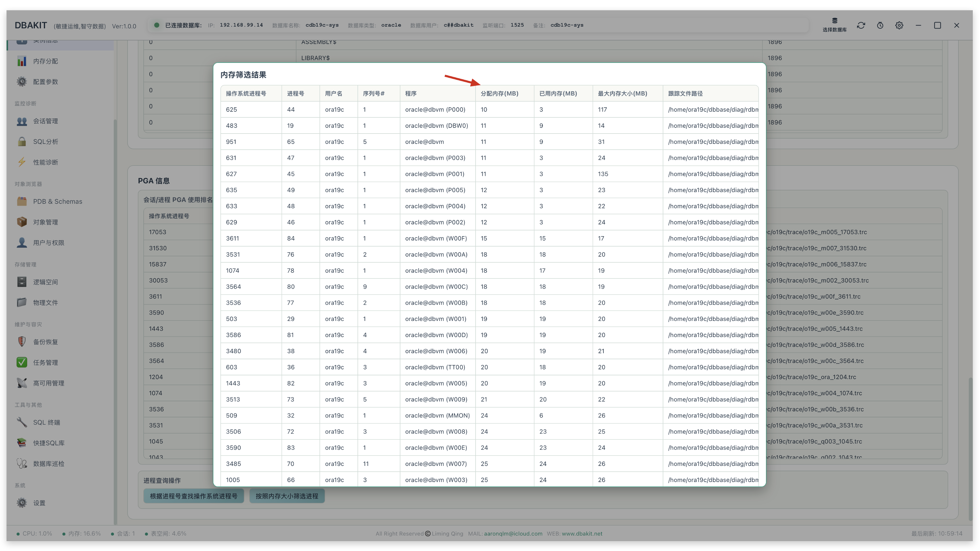The width and height of the screenshot is (980, 551).
Task: Open the gear settings icon in top bar
Action: click(x=899, y=26)
